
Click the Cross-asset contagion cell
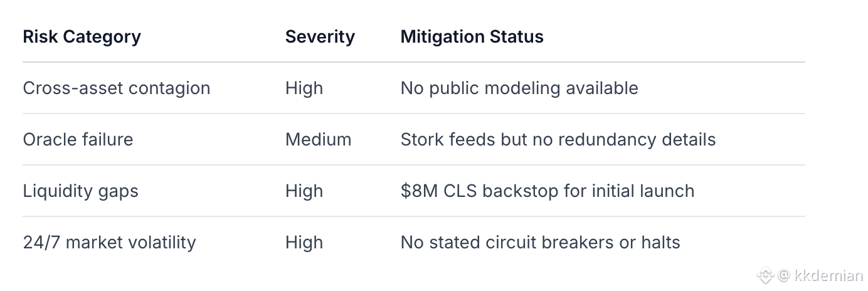click(x=116, y=88)
